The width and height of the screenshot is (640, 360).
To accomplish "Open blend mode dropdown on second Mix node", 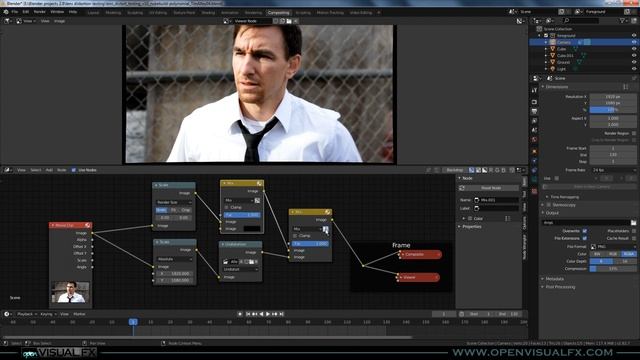I will (x=307, y=229).
